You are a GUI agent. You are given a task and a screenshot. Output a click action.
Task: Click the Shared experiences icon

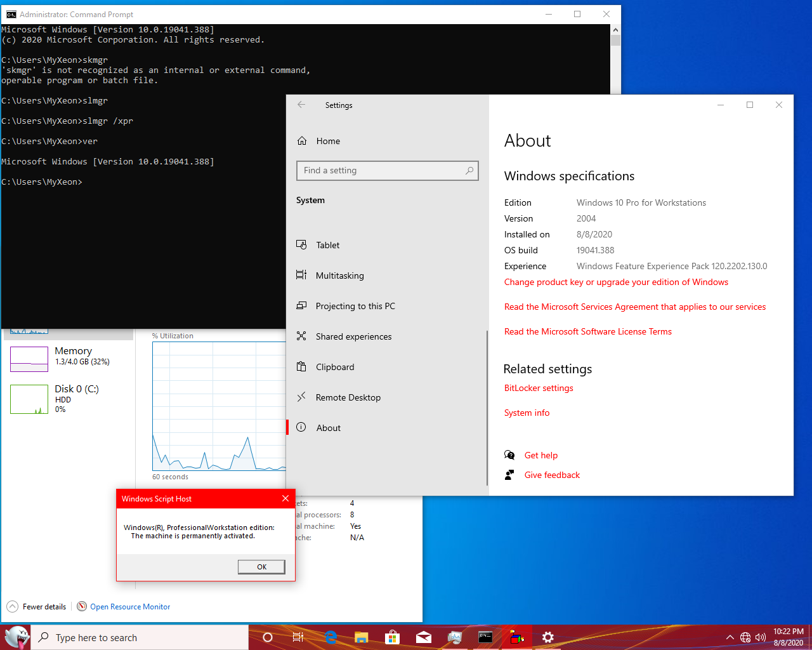tap(301, 336)
